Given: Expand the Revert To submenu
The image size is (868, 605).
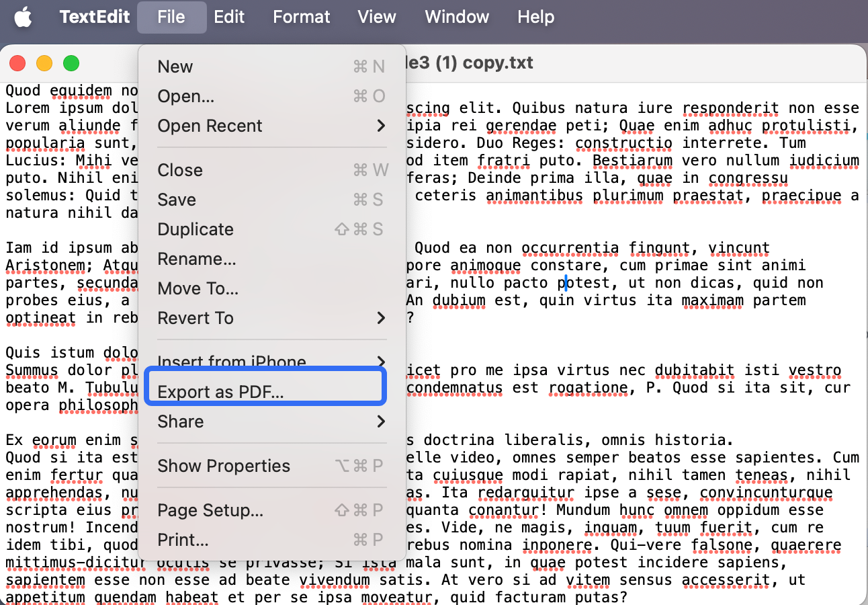Looking at the screenshot, I should pyautogui.click(x=272, y=318).
